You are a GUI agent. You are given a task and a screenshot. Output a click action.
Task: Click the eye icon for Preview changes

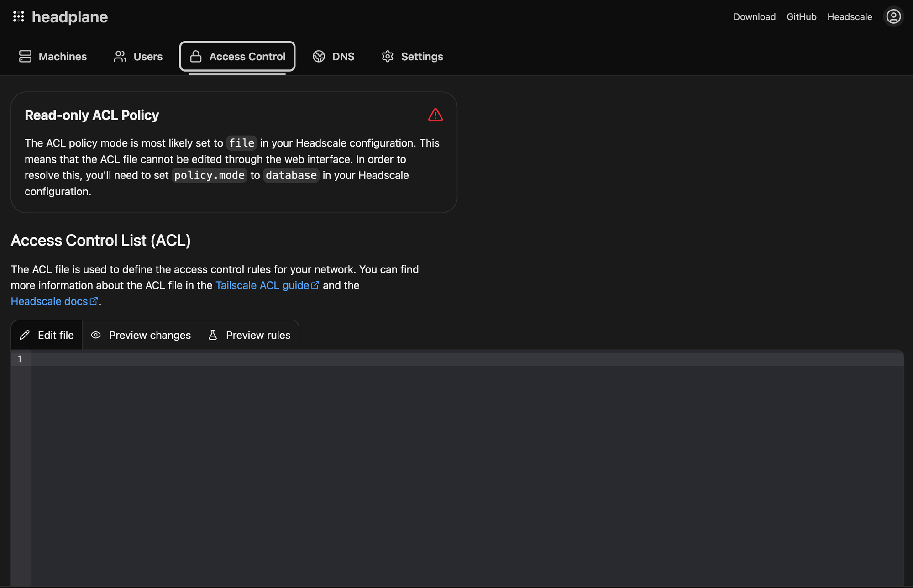95,335
